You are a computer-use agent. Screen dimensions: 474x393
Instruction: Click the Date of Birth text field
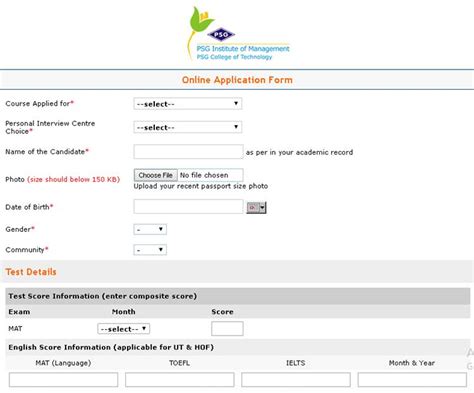(188, 207)
